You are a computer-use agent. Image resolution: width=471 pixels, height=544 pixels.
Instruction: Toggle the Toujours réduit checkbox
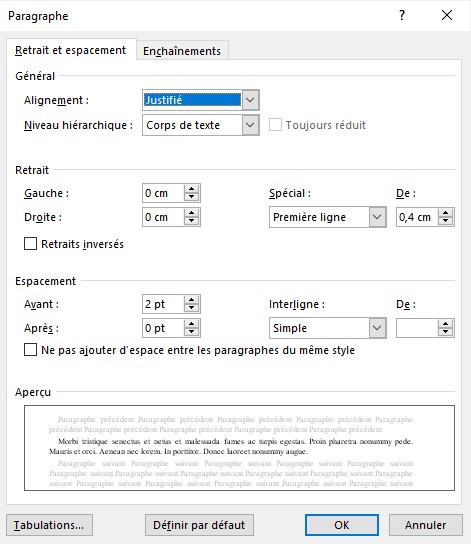(275, 125)
